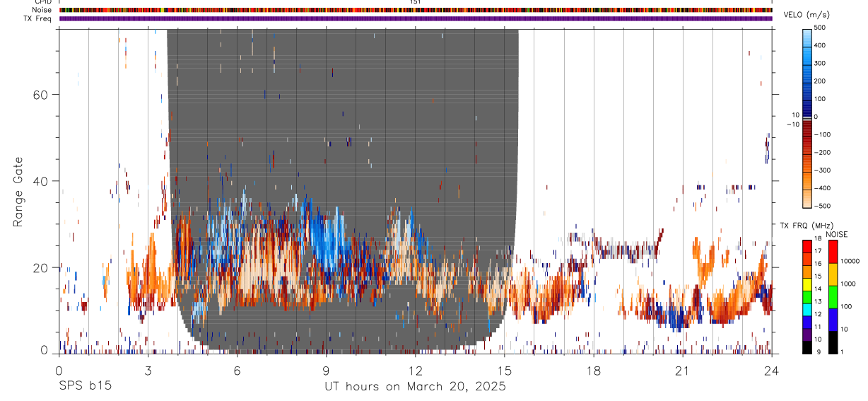Select the red top swatch of NOISE legend
The image size is (868, 401).
tap(833, 252)
